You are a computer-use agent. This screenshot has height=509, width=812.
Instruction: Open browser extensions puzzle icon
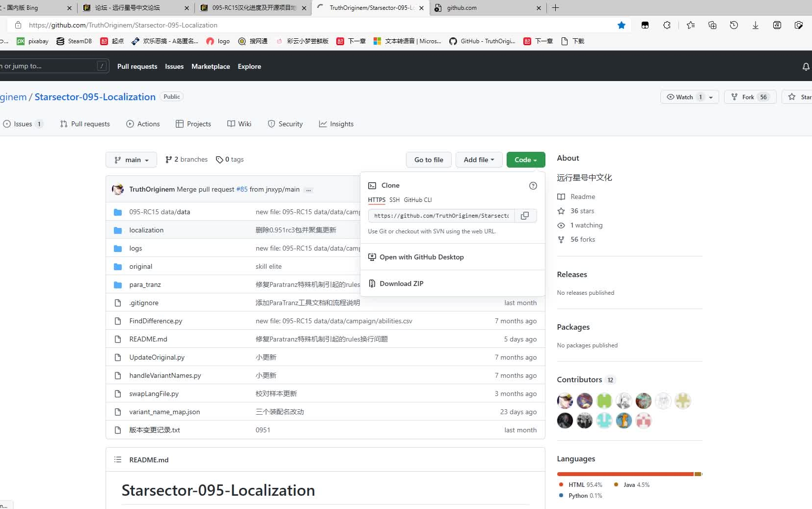(667, 25)
